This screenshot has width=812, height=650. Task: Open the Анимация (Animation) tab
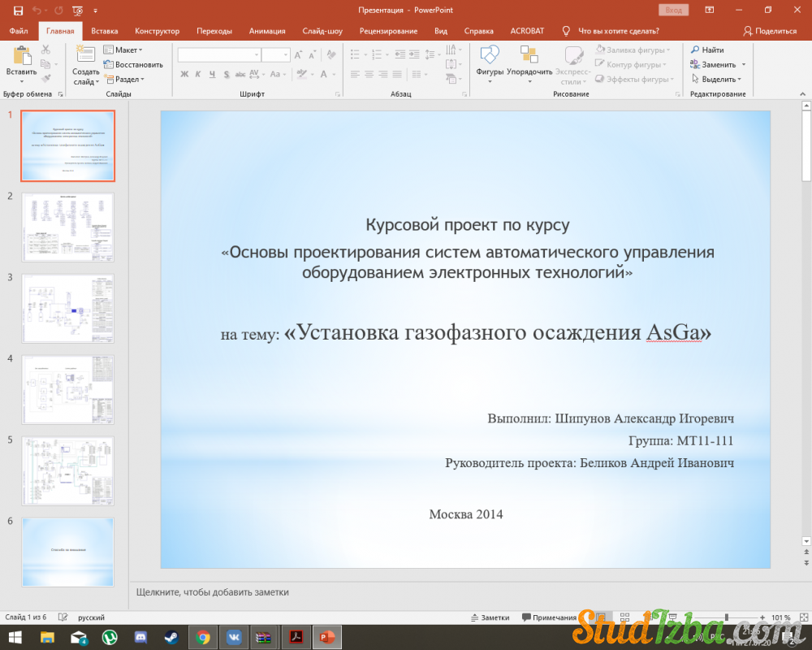click(x=267, y=31)
